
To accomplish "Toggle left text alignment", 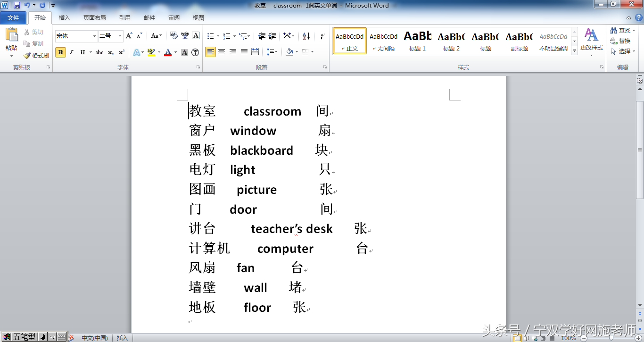I will point(211,52).
